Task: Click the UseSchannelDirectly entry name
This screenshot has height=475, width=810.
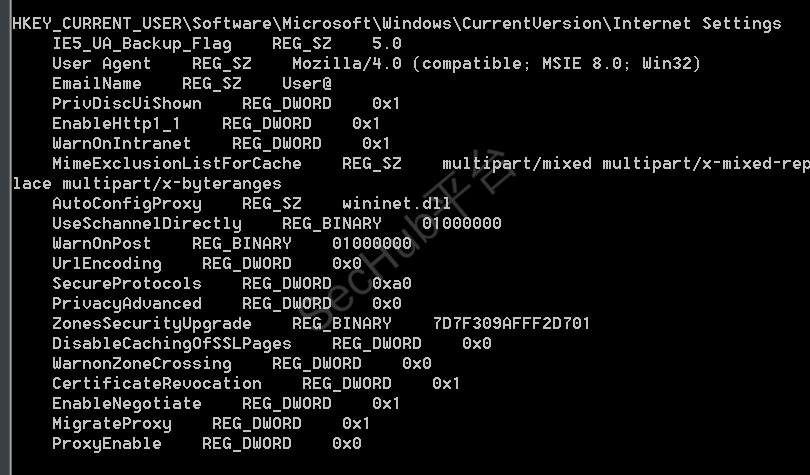Action: 146,223
